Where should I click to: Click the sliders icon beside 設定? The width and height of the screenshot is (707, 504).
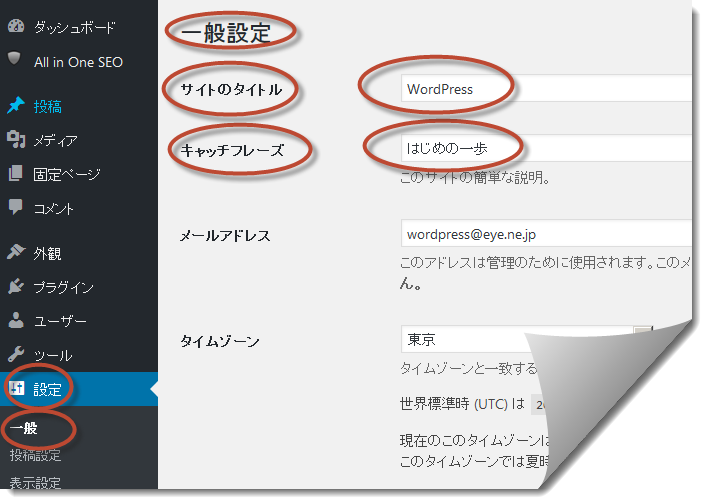pyautogui.click(x=17, y=388)
